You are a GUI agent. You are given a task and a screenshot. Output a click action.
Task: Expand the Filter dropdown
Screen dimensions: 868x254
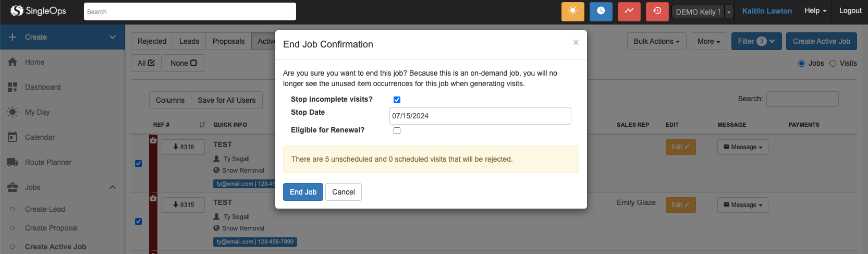[x=756, y=41]
